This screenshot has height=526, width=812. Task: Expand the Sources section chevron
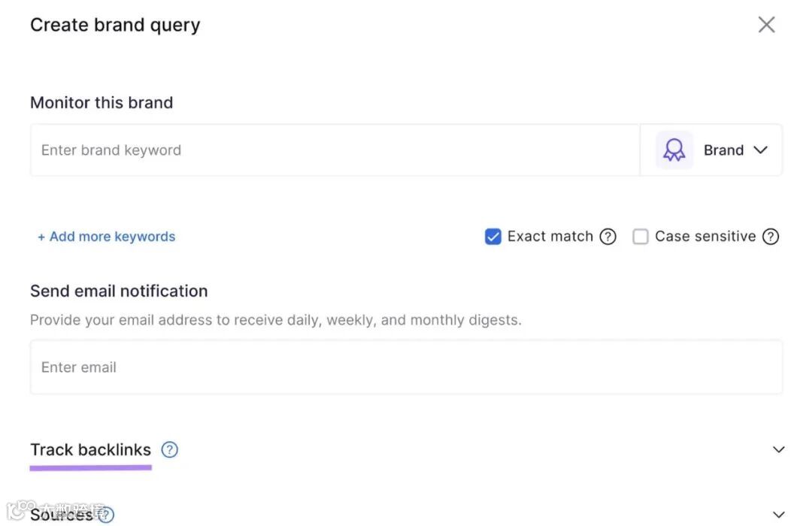click(x=779, y=515)
